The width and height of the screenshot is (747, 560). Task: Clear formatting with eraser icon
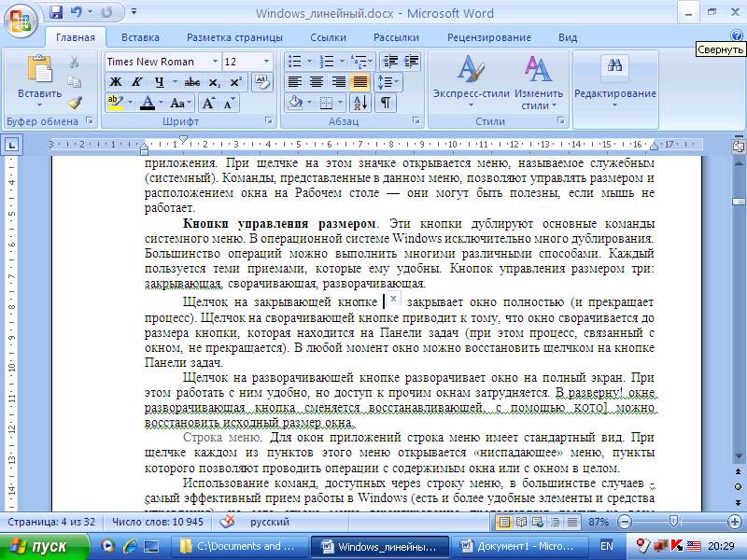coord(261,82)
